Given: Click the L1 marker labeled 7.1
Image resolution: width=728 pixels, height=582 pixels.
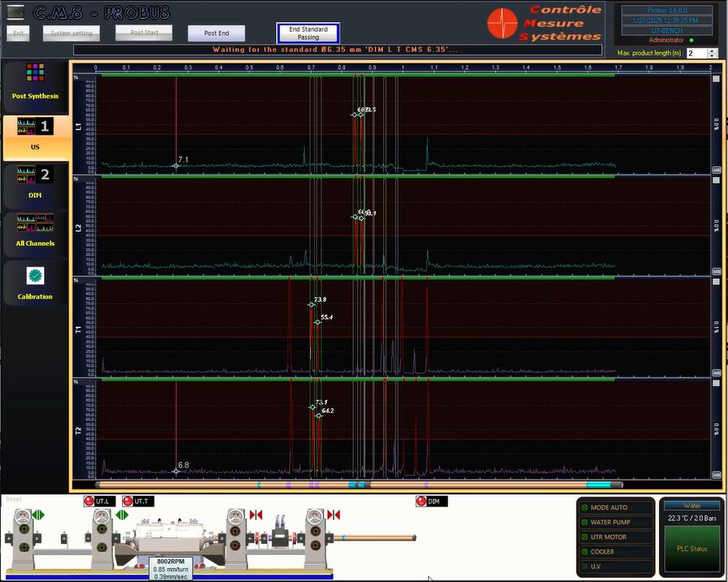Looking at the screenshot, I should tap(176, 166).
